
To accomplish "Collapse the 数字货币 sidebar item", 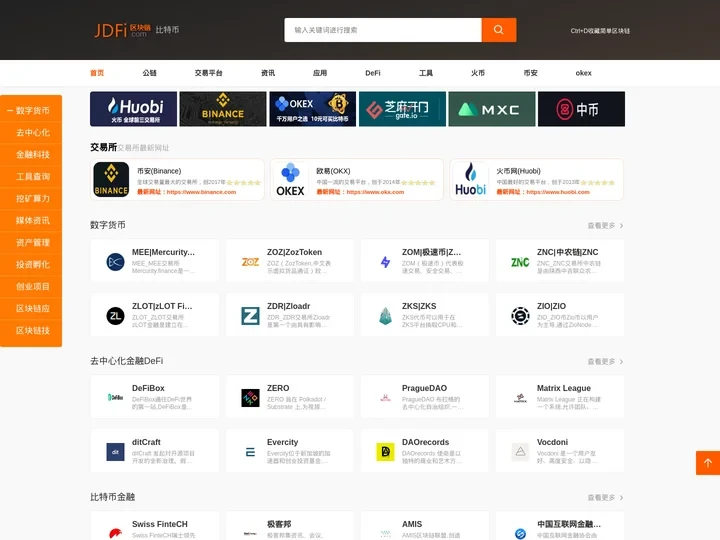I will 31,110.
